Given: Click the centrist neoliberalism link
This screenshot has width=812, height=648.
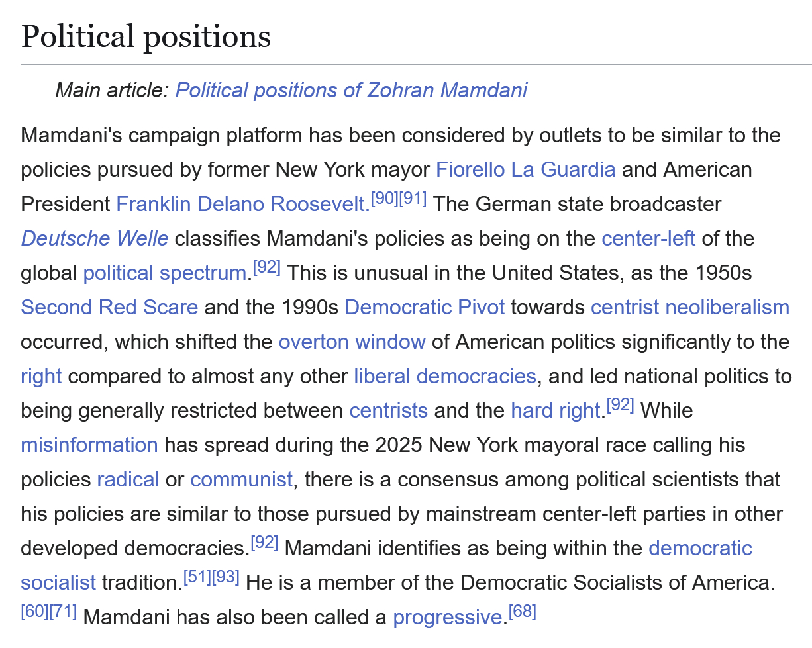Looking at the screenshot, I should [689, 308].
